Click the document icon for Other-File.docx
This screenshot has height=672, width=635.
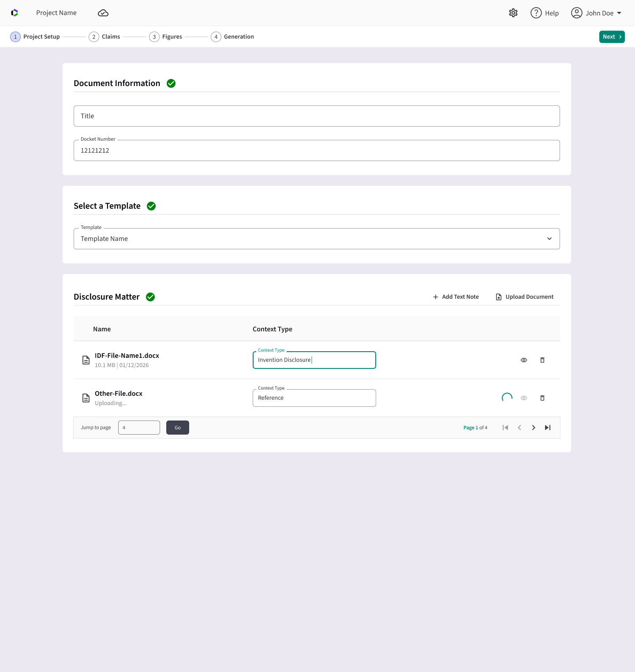pos(86,398)
